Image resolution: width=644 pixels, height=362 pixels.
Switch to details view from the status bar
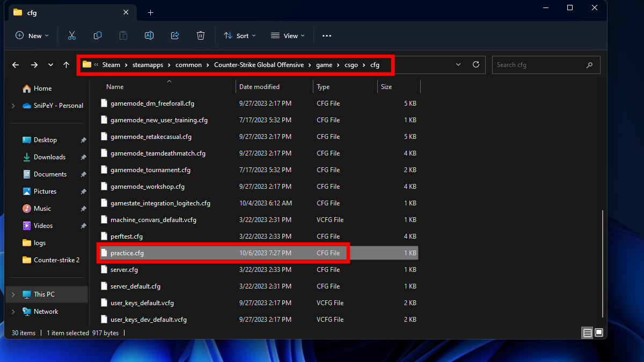pos(587,333)
